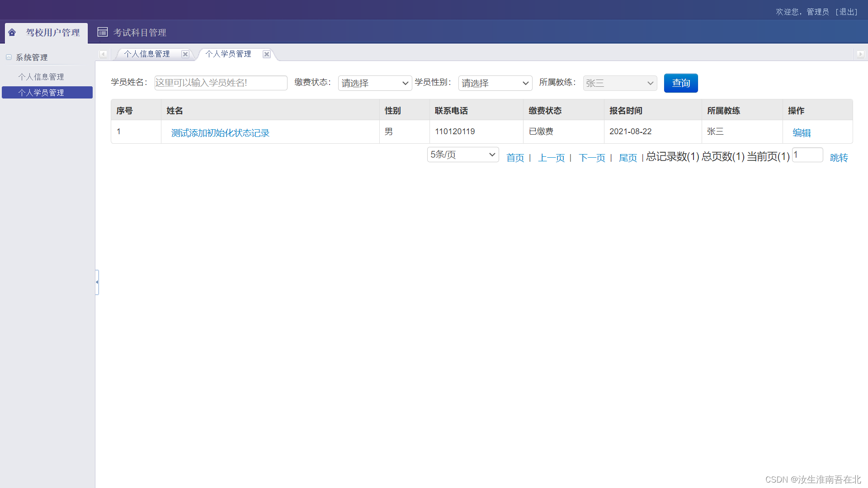
Task: Click the list icon beside 考试科目管理
Action: tap(103, 32)
